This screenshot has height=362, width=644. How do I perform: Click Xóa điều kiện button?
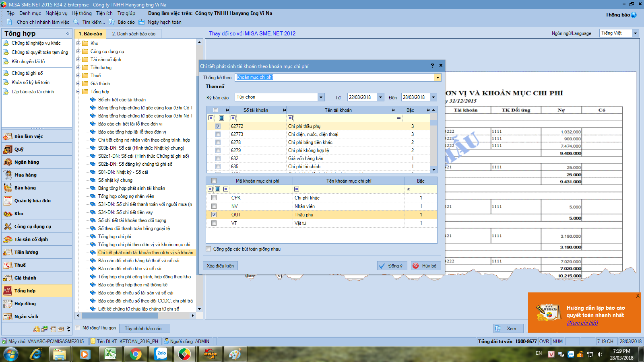click(220, 266)
